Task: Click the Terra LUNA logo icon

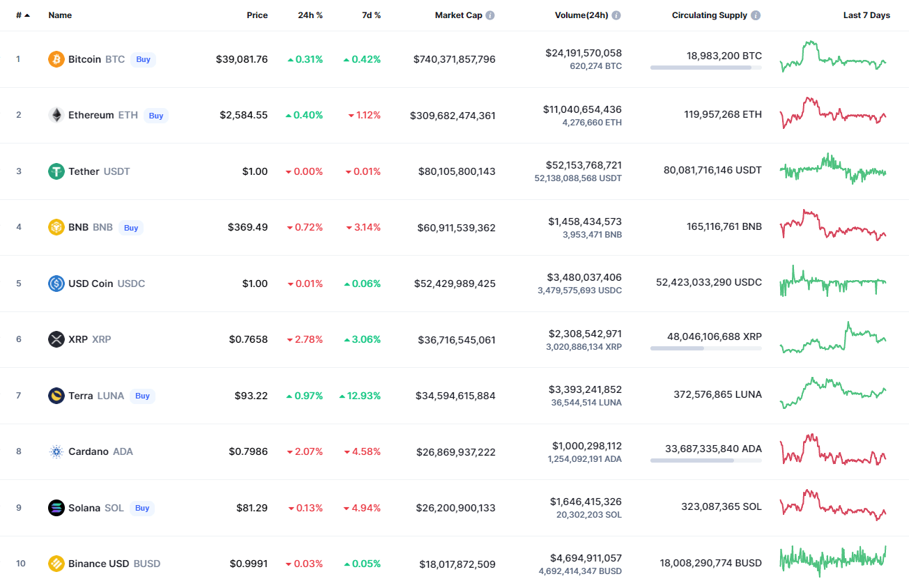Action: 56,396
